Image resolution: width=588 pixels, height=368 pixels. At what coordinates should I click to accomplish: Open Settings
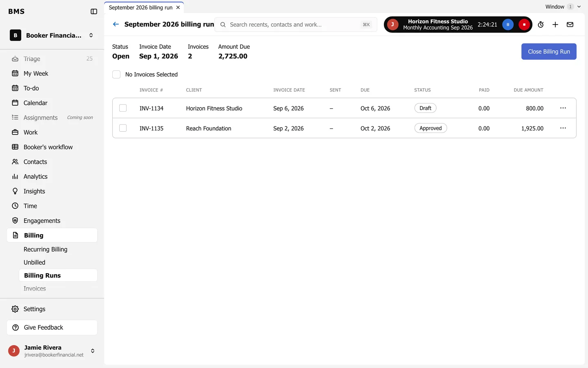click(x=52, y=309)
